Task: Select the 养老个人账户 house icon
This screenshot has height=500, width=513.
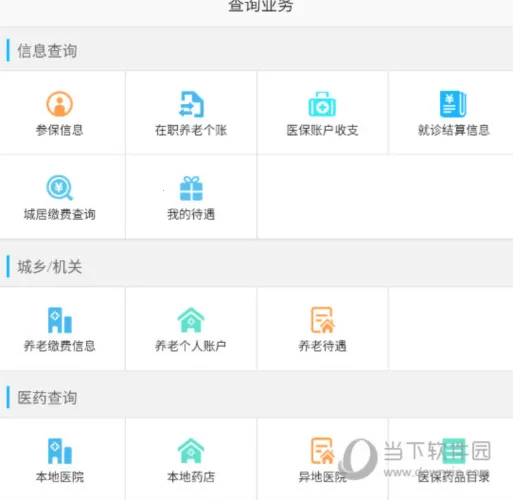Action: 191,320
